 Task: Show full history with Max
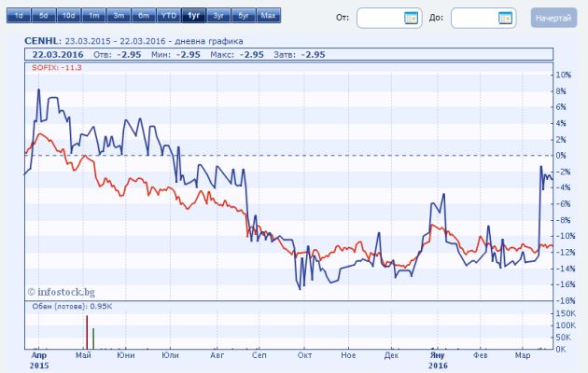pyautogui.click(x=269, y=16)
